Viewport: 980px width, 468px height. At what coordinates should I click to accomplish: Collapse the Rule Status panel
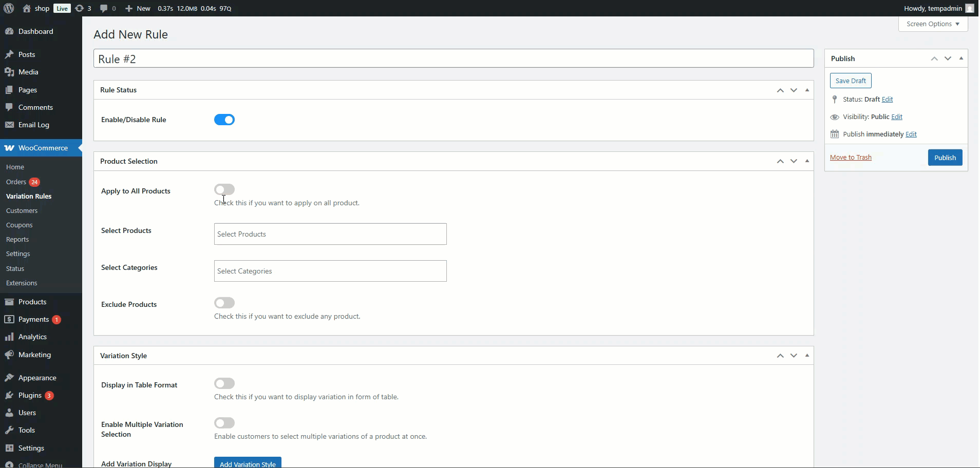807,90
